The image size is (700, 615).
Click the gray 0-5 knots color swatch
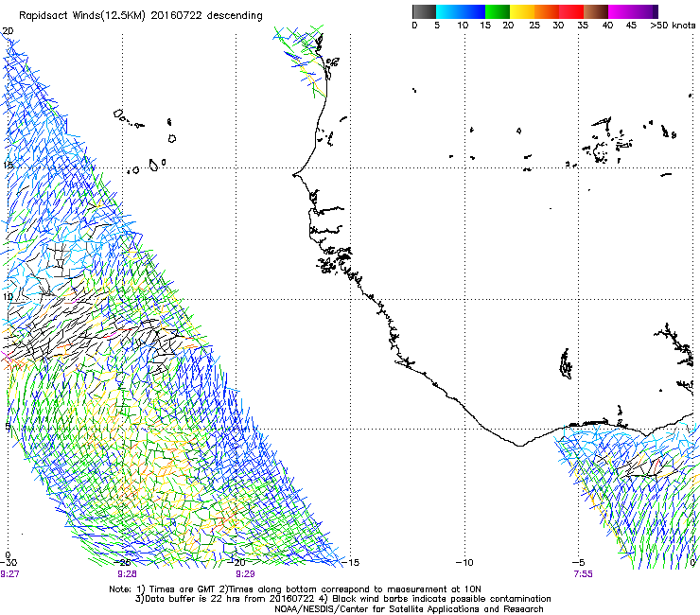pos(424,11)
